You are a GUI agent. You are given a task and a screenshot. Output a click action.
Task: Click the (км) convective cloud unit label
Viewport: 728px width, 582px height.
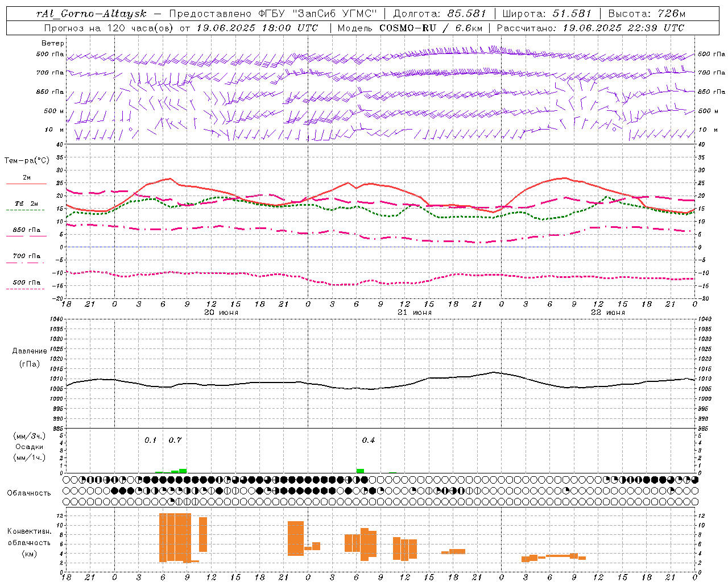point(30,554)
